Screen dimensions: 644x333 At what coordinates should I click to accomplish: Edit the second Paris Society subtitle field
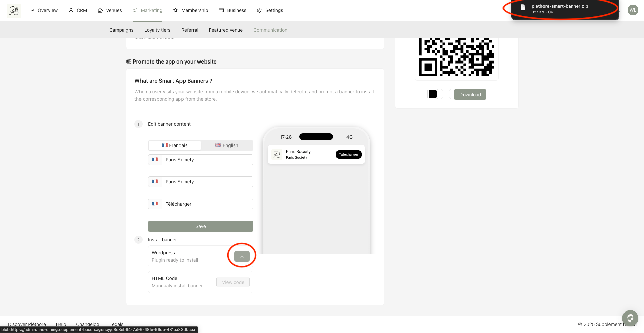(x=207, y=182)
